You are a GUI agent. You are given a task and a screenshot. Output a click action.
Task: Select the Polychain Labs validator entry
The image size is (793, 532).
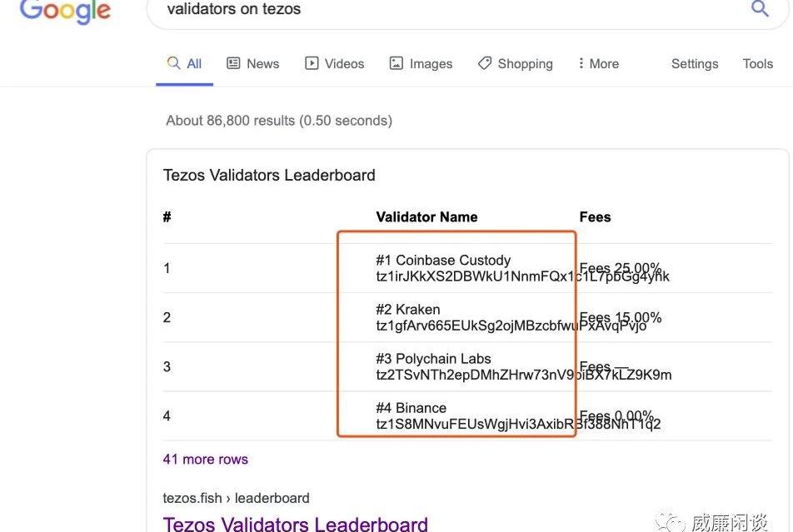coord(523,366)
